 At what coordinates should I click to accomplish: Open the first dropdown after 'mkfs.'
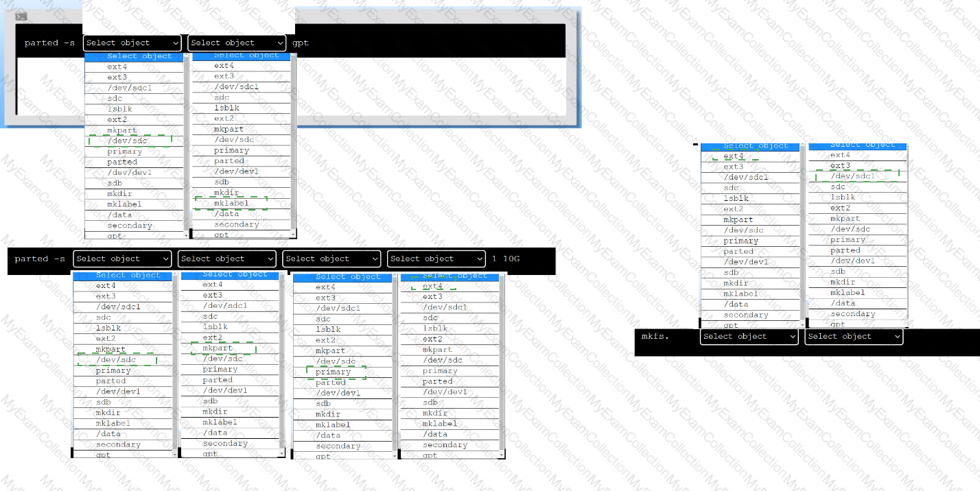pos(749,337)
